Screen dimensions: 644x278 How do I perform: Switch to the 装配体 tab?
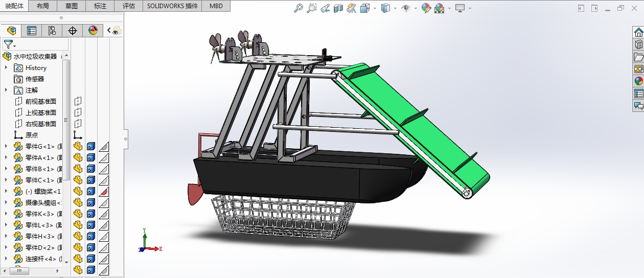click(14, 6)
